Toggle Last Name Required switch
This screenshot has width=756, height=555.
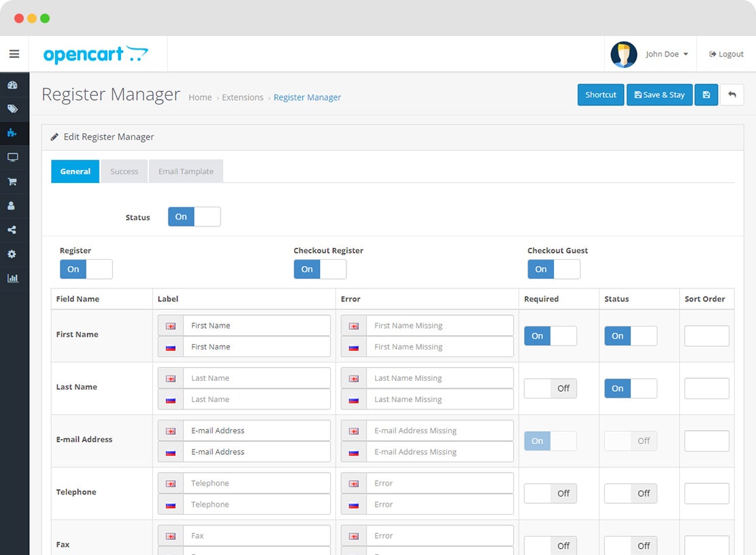click(550, 388)
